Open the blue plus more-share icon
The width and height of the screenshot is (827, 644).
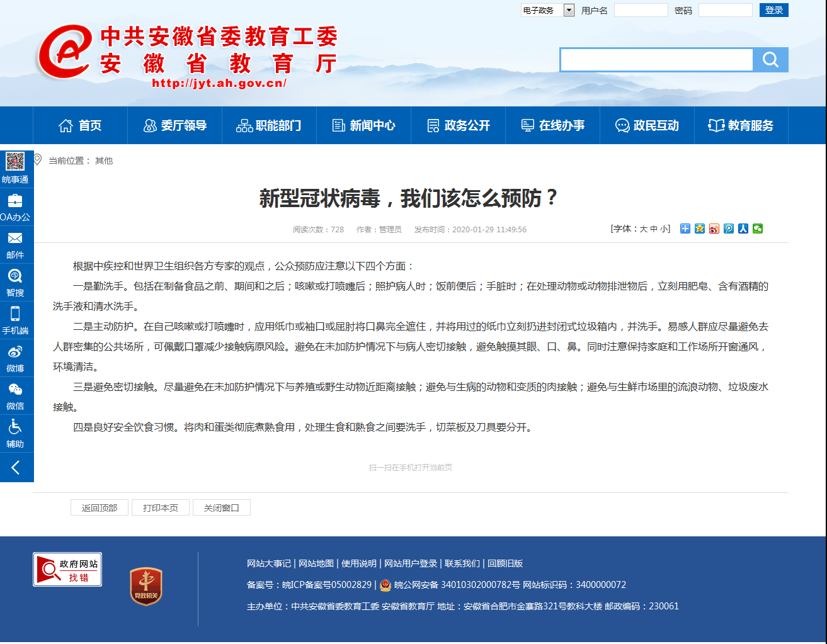[x=685, y=229]
